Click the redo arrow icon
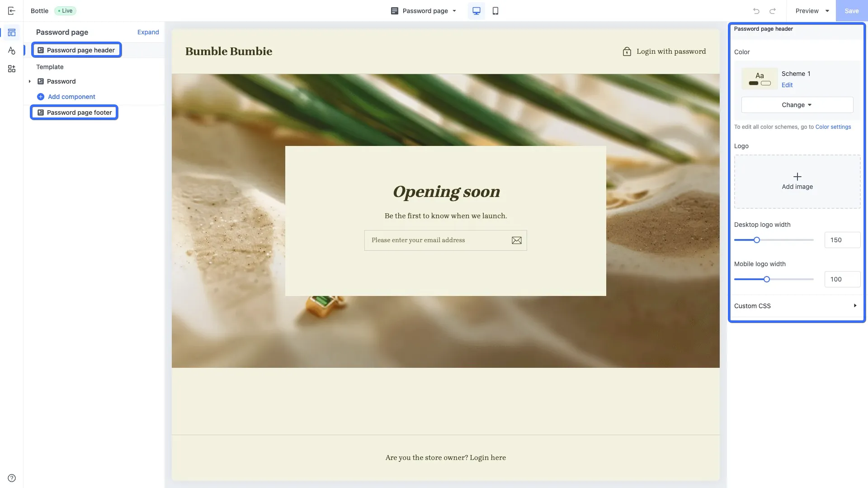 click(773, 11)
